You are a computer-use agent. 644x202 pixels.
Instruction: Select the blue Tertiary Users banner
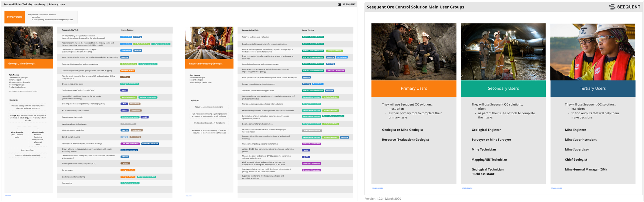(593, 88)
